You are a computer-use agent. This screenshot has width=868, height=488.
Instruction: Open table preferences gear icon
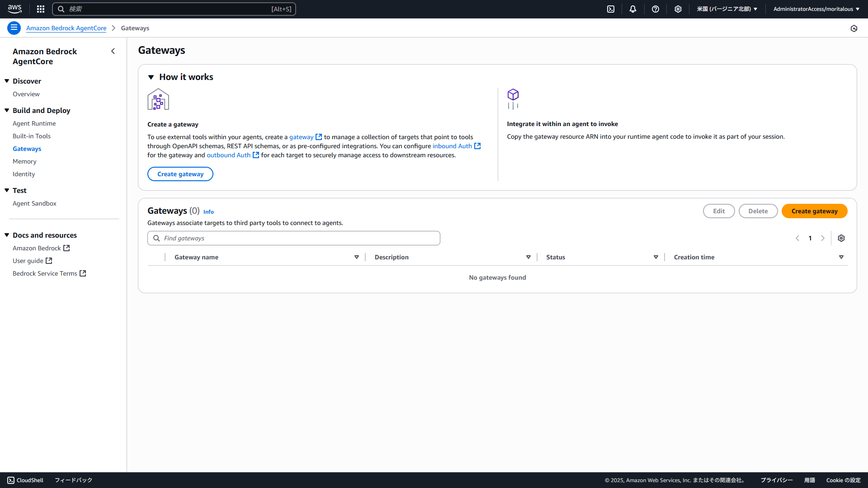[x=841, y=238]
